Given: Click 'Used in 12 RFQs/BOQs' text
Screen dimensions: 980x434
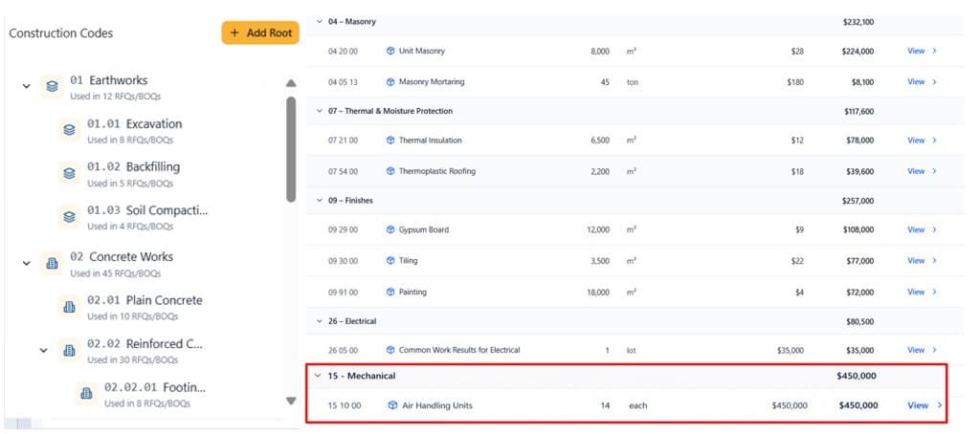Looking at the screenshot, I should [x=116, y=97].
